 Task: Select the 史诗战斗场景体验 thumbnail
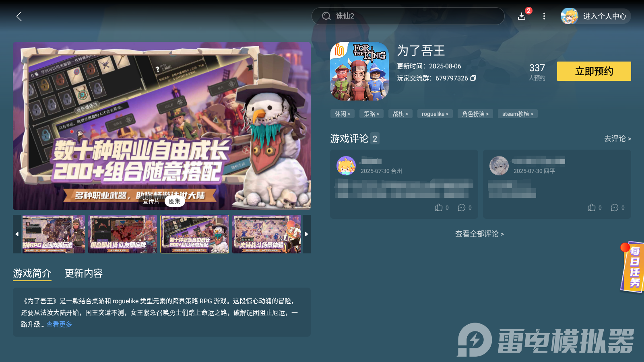(266, 234)
